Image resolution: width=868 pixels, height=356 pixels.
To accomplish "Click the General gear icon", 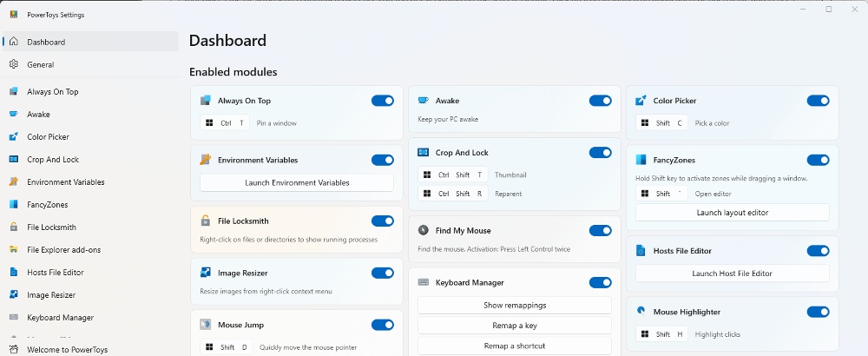I will click(x=14, y=64).
